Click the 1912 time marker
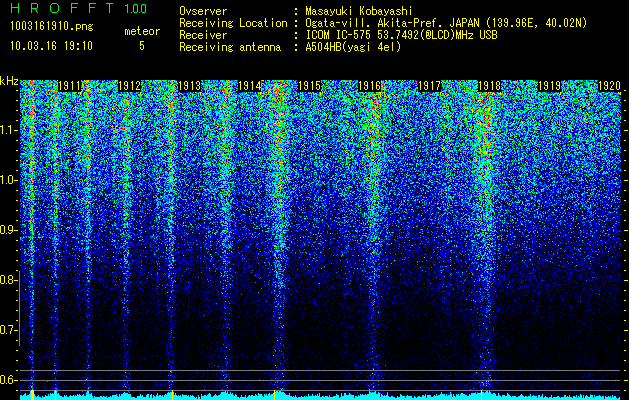The image size is (629, 400). [130, 86]
